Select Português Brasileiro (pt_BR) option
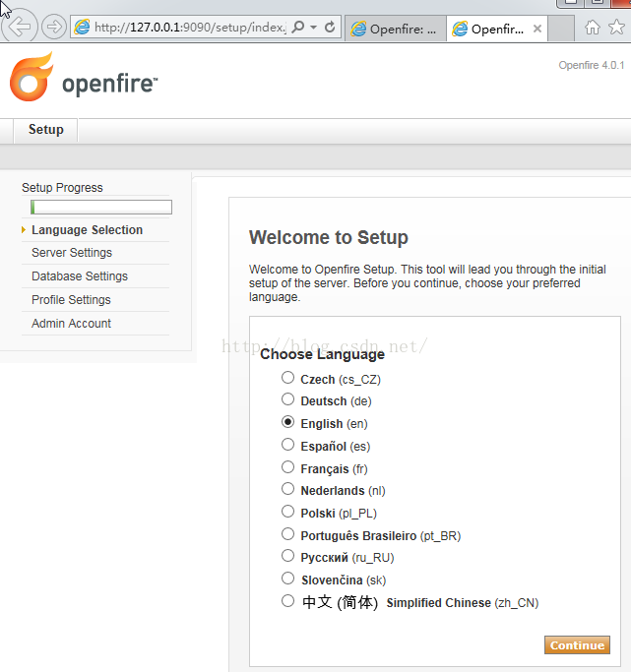Image resolution: width=631 pixels, height=672 pixels. point(288,534)
